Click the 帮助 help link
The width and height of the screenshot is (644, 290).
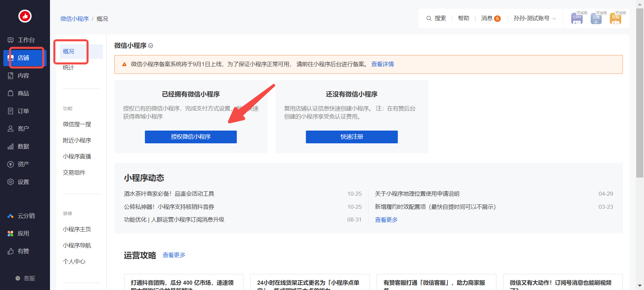click(x=464, y=18)
